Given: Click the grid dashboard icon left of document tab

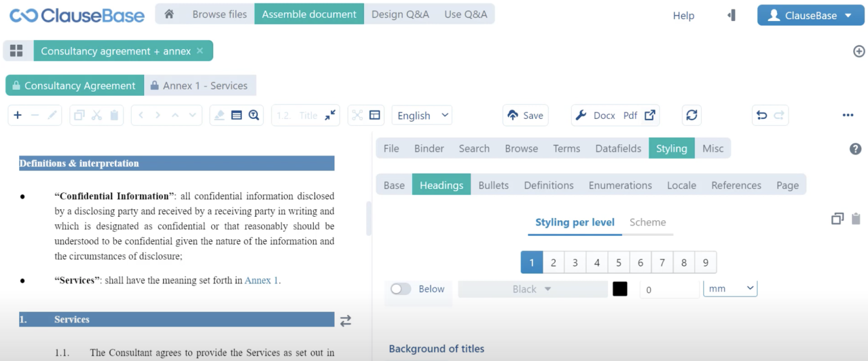Looking at the screenshot, I should click(x=16, y=51).
